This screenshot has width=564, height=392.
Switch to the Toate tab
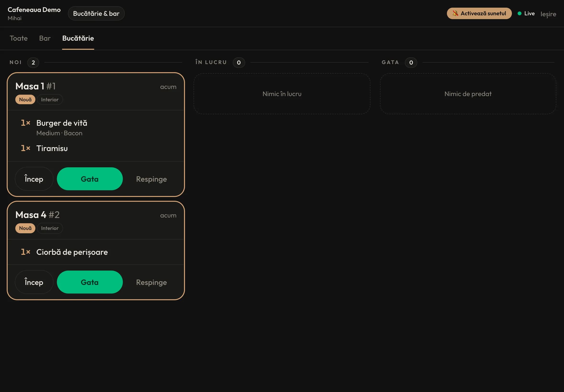tap(19, 38)
